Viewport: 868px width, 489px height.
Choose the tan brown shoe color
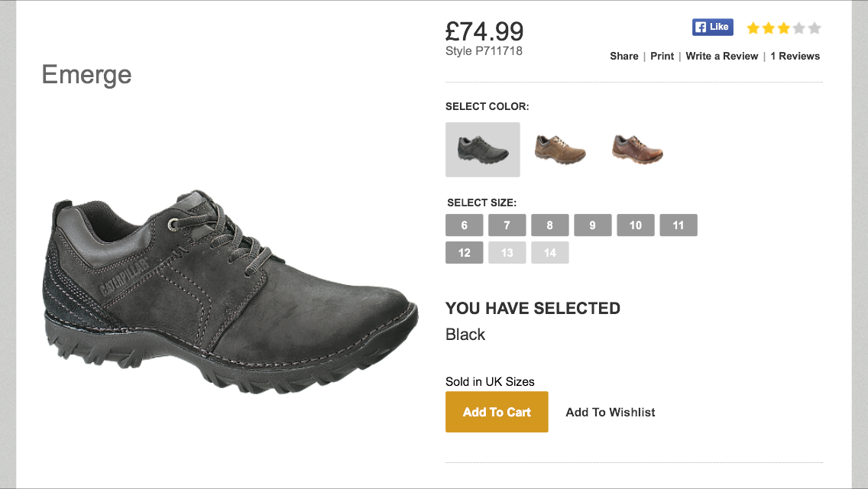[x=560, y=148]
